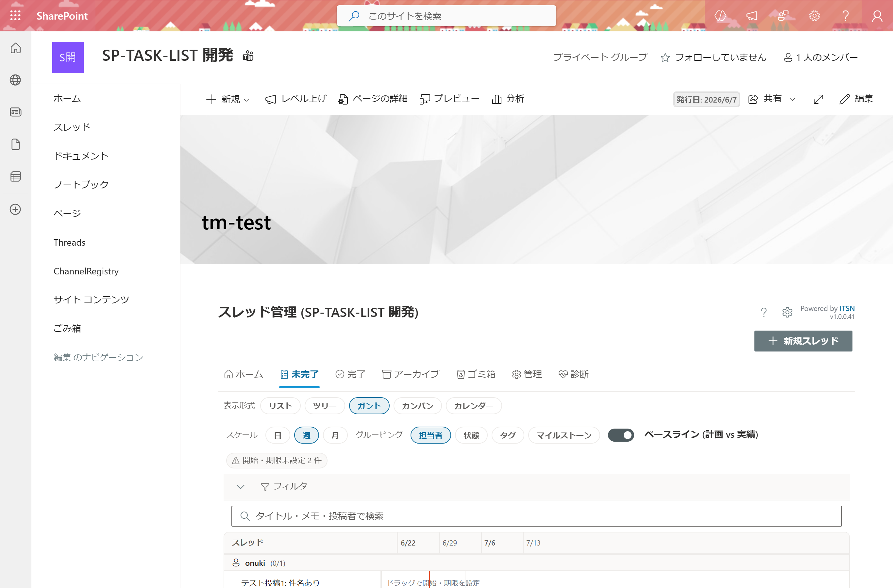The height and width of the screenshot is (588, 893).
Task: Group by 状態
Action: [x=471, y=435]
